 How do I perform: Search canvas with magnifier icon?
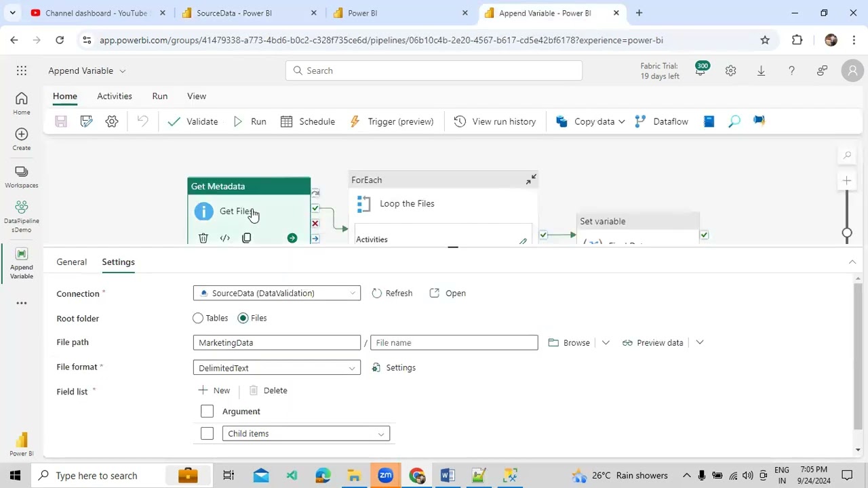click(x=847, y=155)
